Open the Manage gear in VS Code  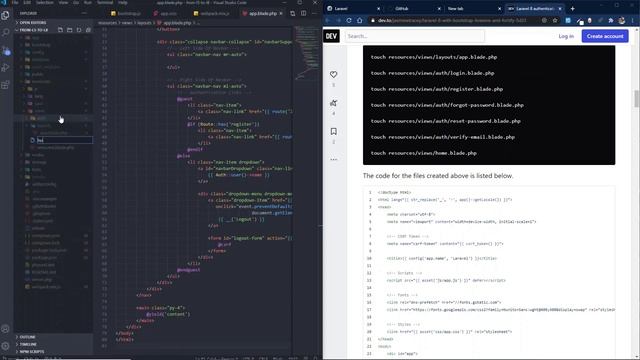pos(5,346)
